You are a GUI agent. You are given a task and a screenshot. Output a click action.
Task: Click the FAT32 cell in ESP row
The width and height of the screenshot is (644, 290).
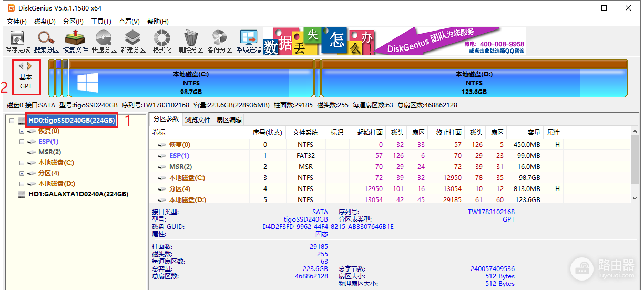point(305,155)
